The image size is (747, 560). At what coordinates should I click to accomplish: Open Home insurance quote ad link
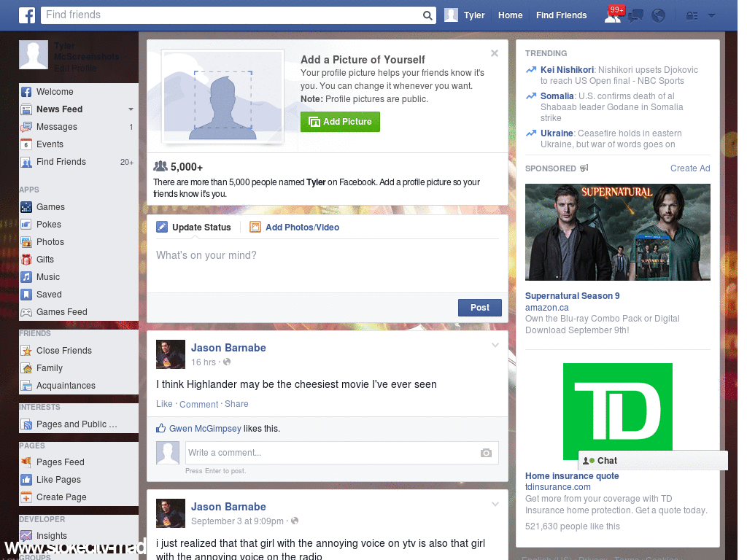click(572, 476)
